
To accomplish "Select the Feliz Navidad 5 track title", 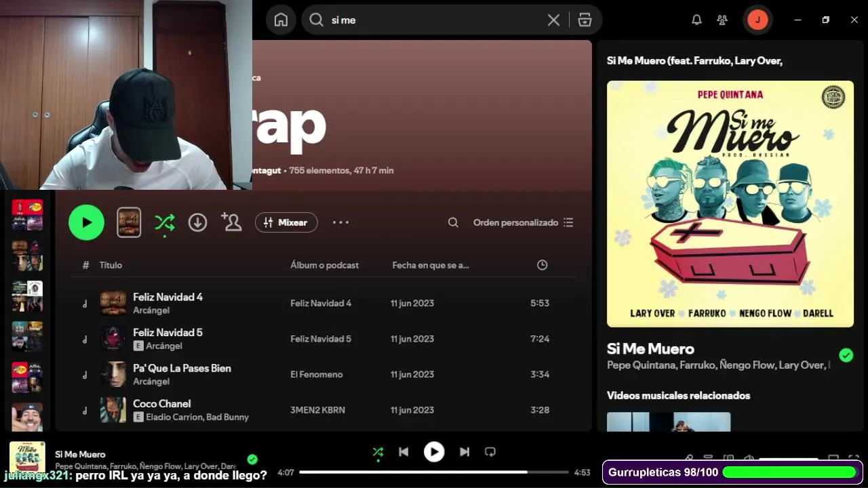I will pyautogui.click(x=167, y=332).
